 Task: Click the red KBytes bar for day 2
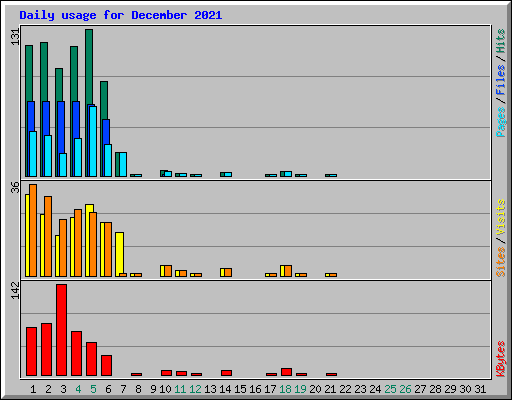click(46, 350)
